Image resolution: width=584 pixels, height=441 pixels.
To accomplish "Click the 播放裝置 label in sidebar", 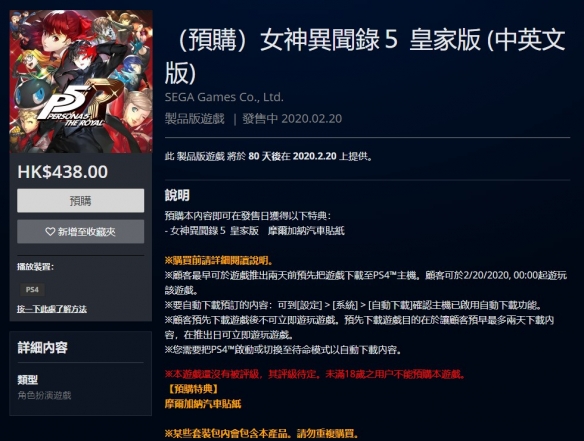I will click(35, 267).
